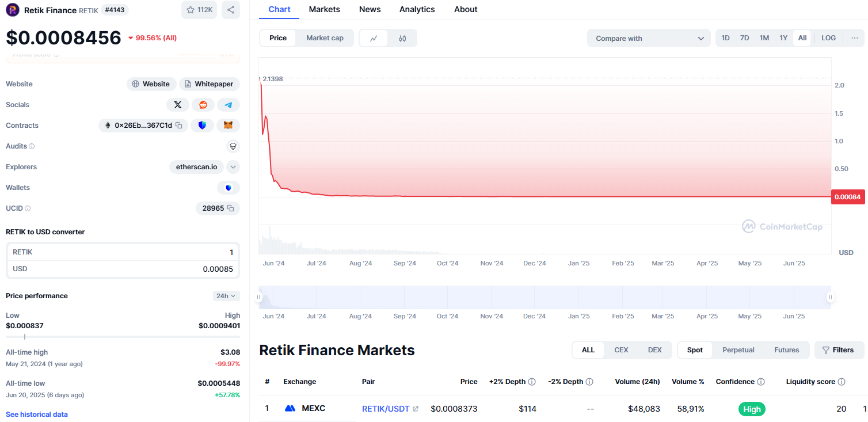This screenshot has width=868, height=422.
Task: Open the Telegram social link
Action: 229,105
